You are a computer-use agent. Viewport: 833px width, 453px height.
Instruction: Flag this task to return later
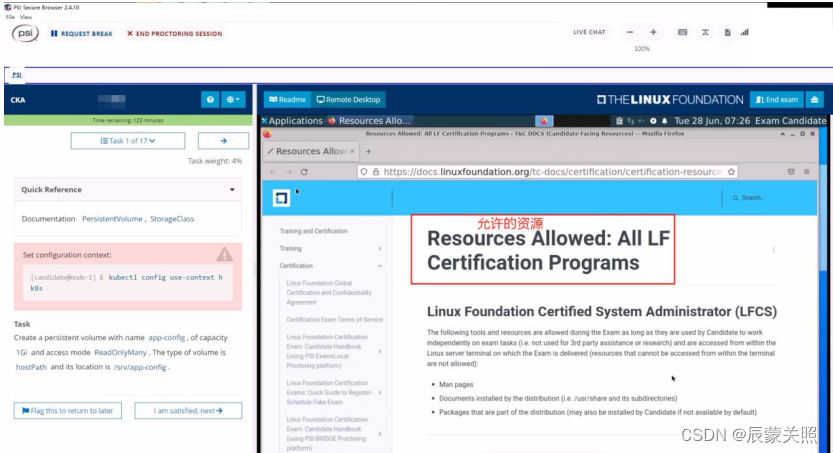click(x=67, y=411)
